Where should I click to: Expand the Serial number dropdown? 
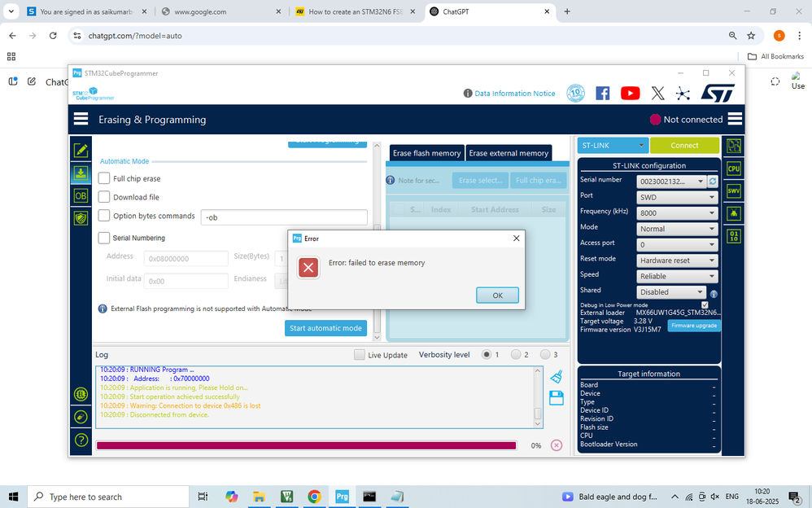671,182
